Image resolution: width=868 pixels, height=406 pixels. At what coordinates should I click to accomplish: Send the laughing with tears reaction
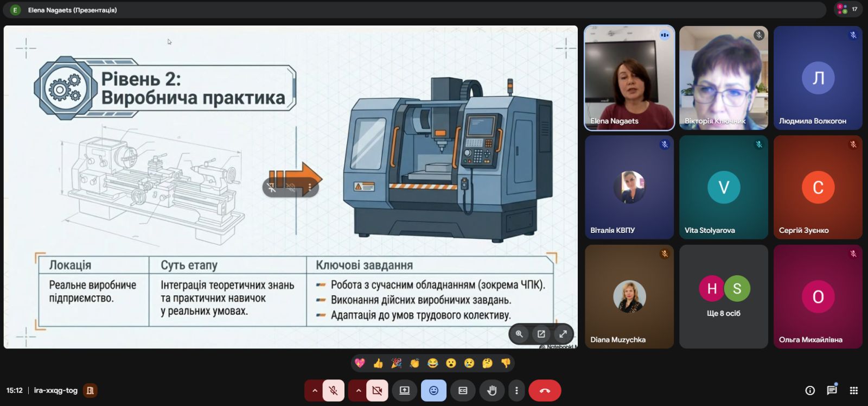[433, 363]
